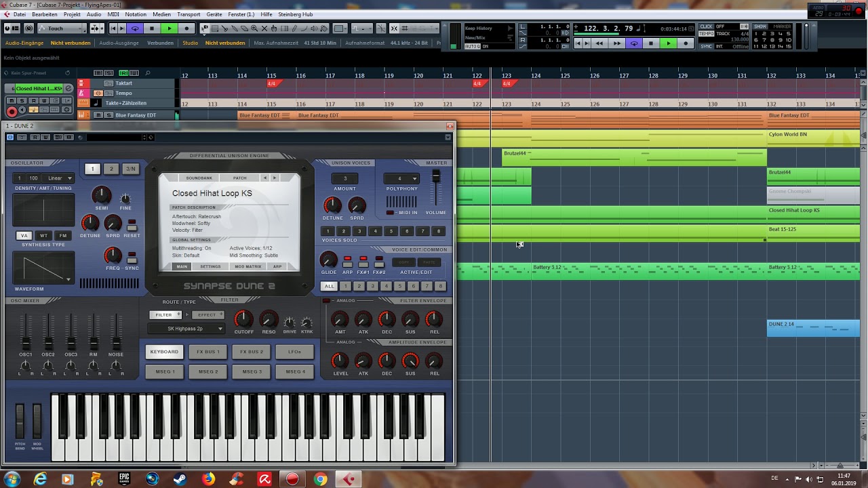
Task: Open the Bearbeiten menu
Action: [45, 14]
